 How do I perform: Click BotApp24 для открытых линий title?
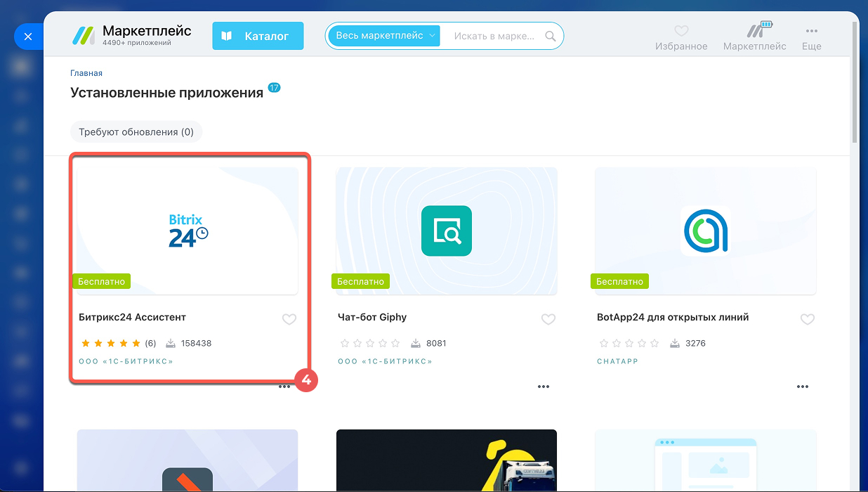coord(673,317)
